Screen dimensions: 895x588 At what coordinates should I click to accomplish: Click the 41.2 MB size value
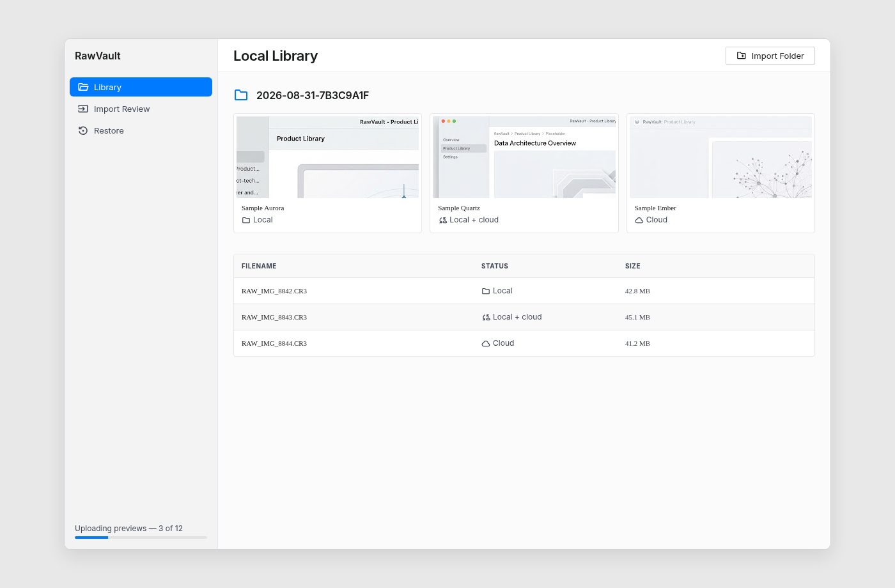637,343
